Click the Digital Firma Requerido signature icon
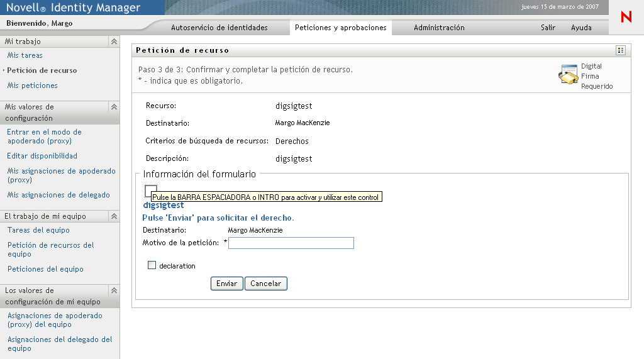This screenshot has height=359, width=644. (x=569, y=74)
